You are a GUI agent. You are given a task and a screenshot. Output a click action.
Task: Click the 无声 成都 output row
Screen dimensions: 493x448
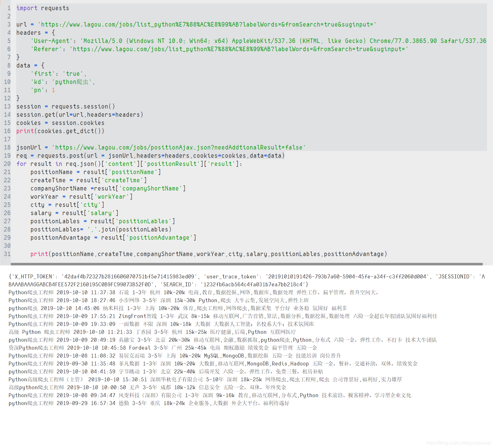147,388
